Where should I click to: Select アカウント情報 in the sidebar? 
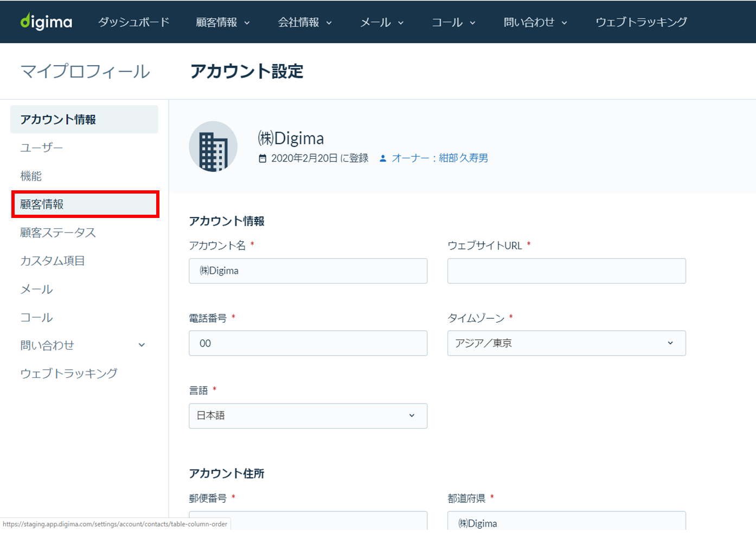[84, 119]
